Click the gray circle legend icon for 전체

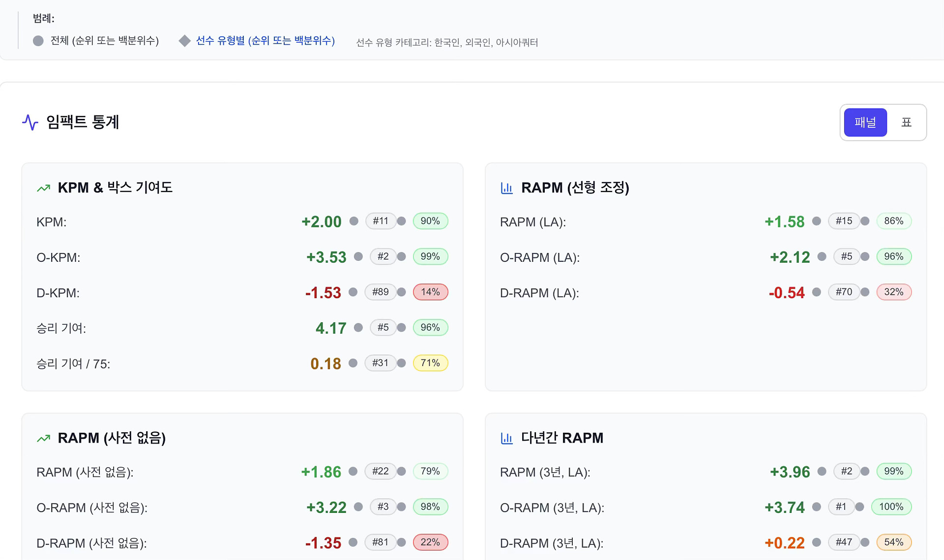[38, 41]
